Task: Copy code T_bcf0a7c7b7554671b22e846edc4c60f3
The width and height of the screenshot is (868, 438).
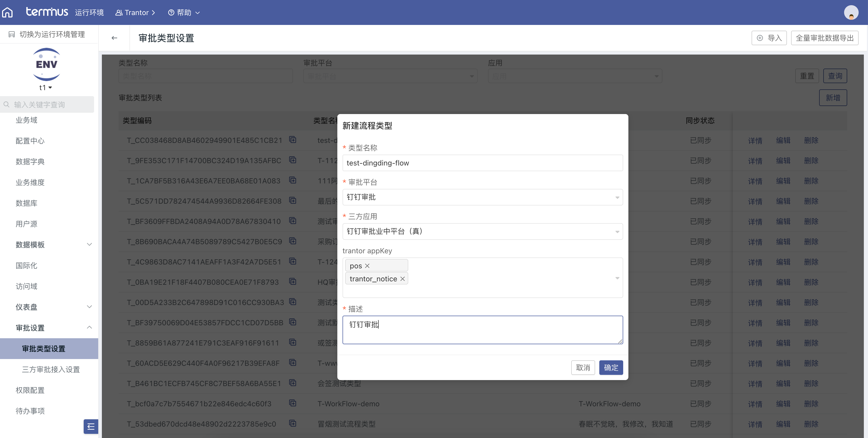Action: coord(293,403)
